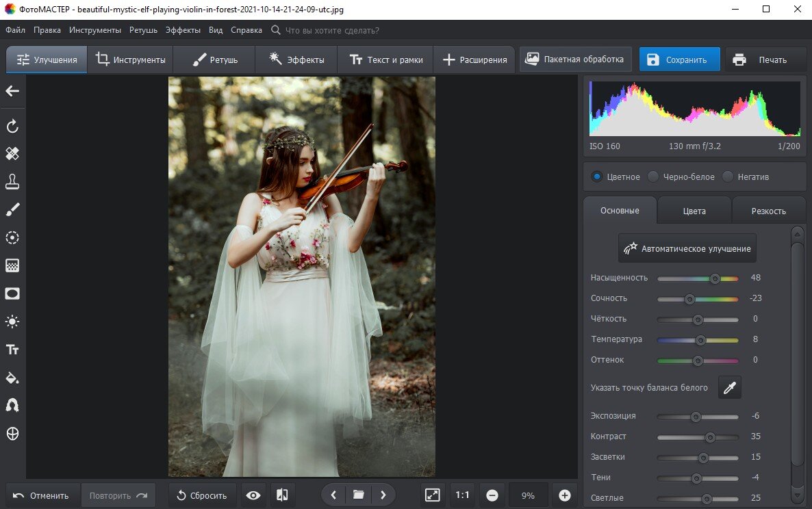Go to next image with right chevron
The height and width of the screenshot is (509, 812).
(383, 495)
